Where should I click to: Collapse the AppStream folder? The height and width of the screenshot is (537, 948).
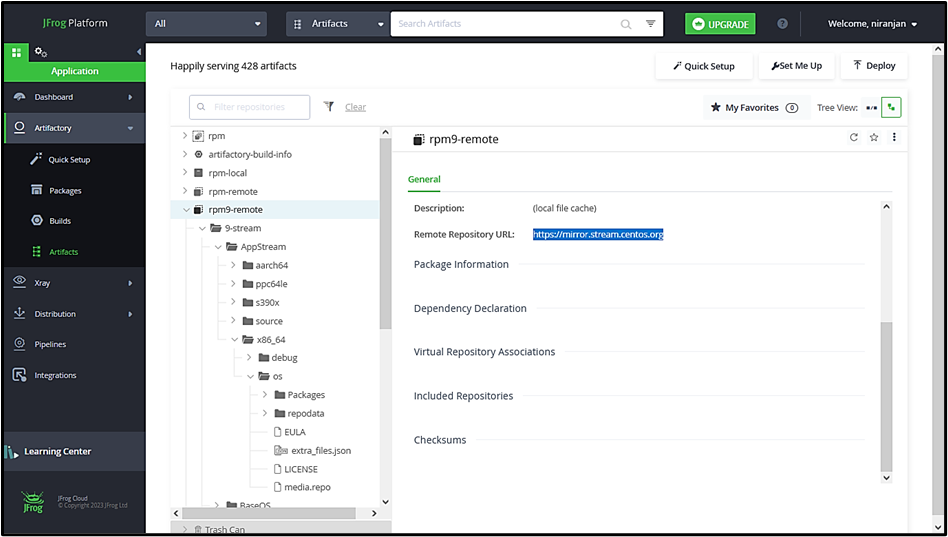pos(218,247)
